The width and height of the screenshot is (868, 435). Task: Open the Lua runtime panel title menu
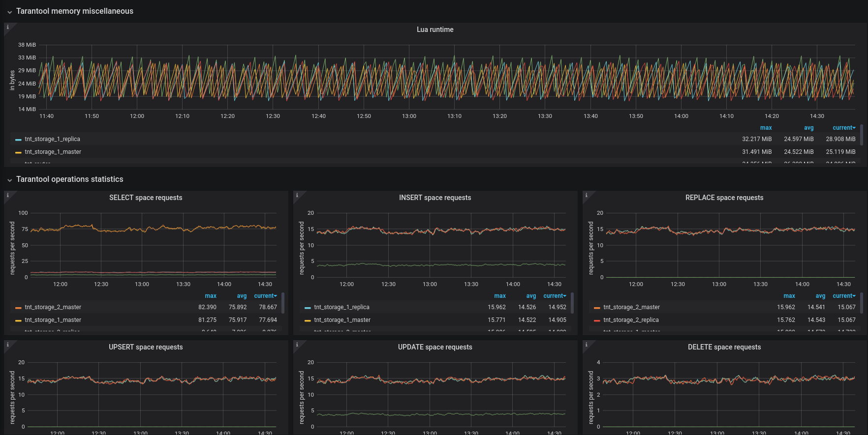click(x=435, y=29)
